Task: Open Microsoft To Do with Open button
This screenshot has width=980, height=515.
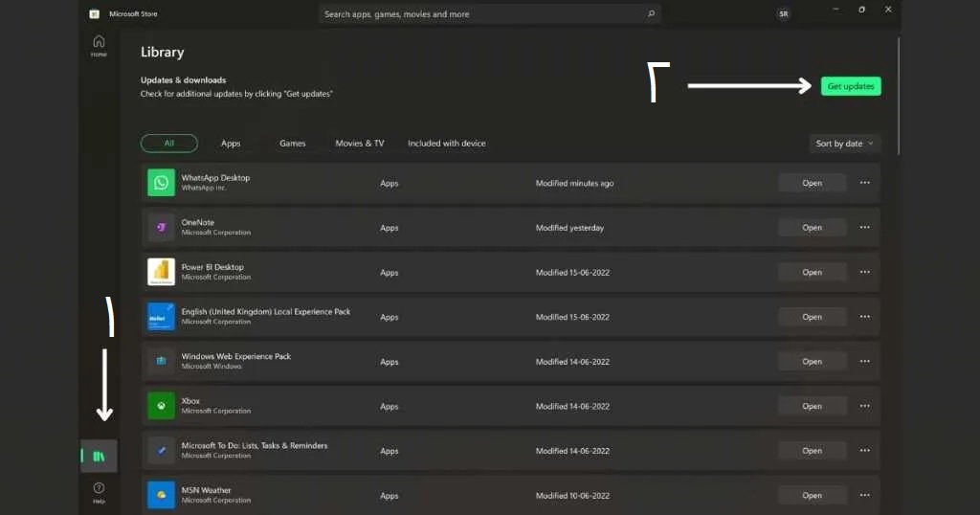Action: [x=812, y=451]
